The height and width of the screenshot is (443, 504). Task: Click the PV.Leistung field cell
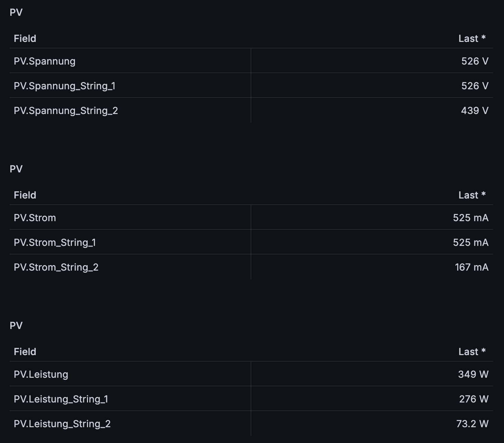point(41,375)
